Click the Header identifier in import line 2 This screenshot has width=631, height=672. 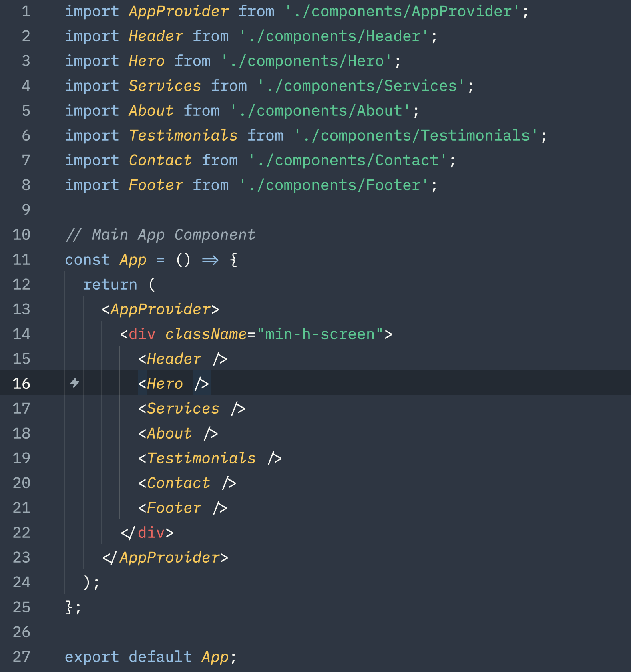(156, 36)
